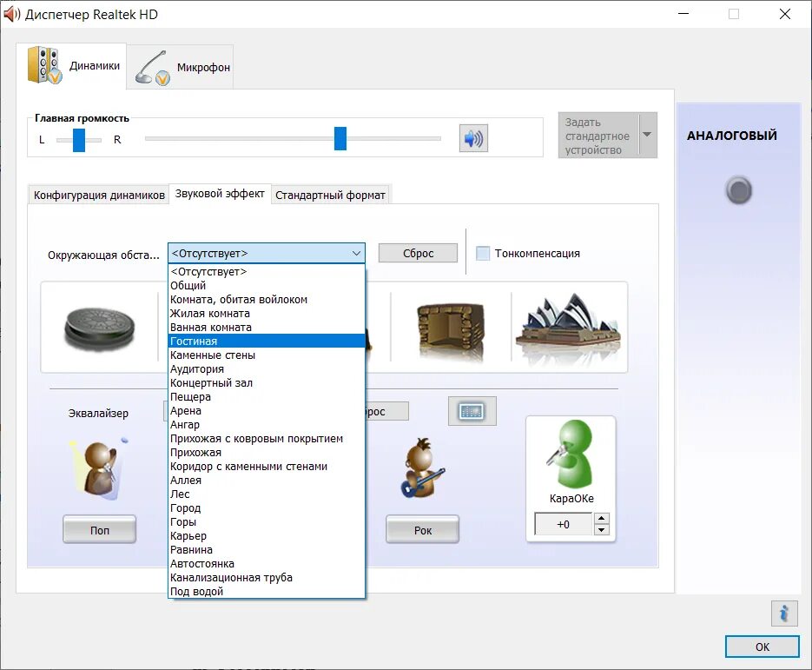Adjust the right main volume slider
This screenshot has height=670, width=812.
(340, 138)
